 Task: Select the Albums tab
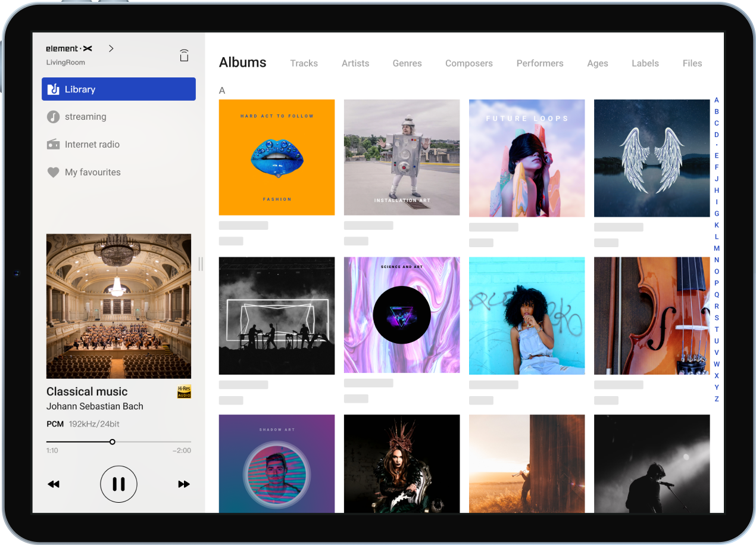pos(243,63)
